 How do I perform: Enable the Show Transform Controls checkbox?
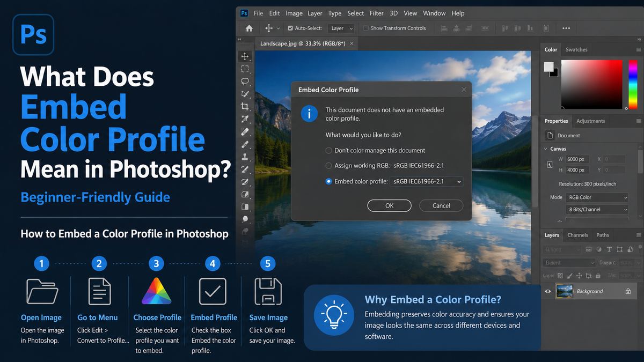click(x=366, y=28)
